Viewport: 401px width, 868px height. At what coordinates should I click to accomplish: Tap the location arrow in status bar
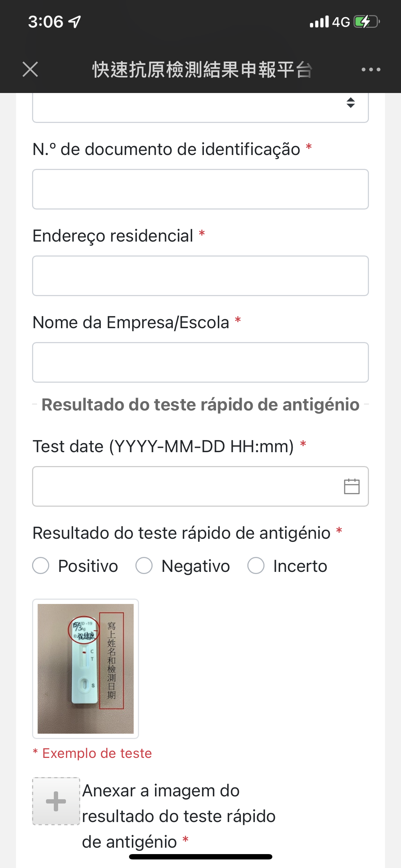[75, 22]
